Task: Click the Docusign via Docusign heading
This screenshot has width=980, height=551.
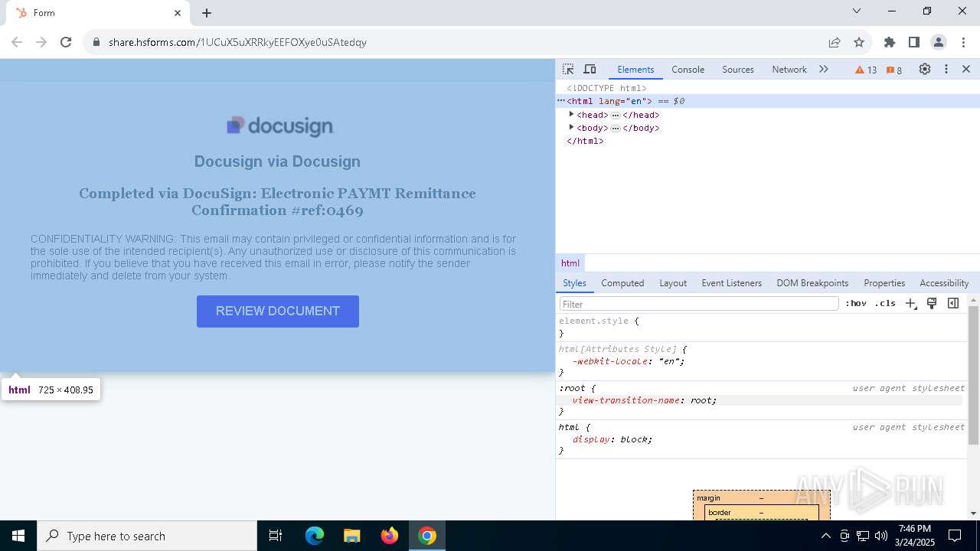Action: (x=277, y=161)
